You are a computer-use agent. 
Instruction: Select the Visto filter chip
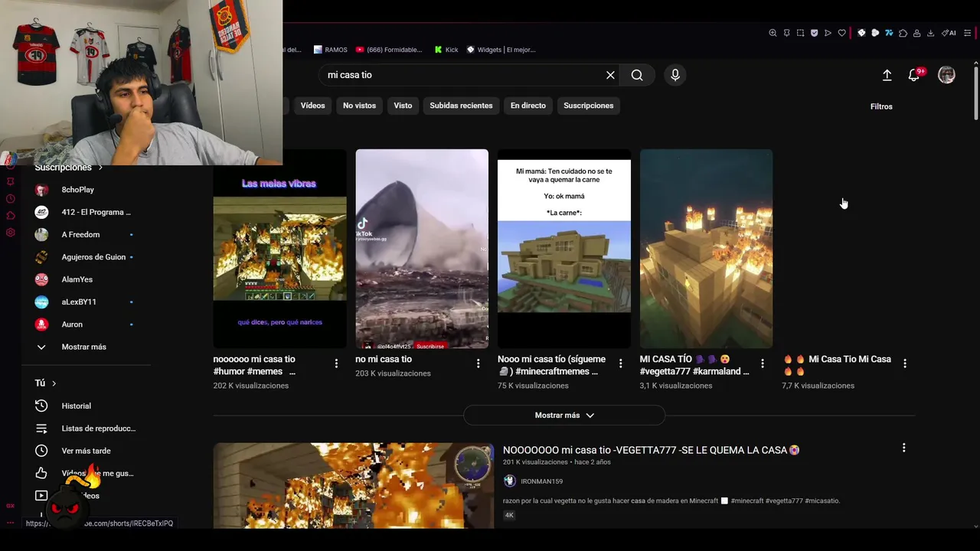403,106
